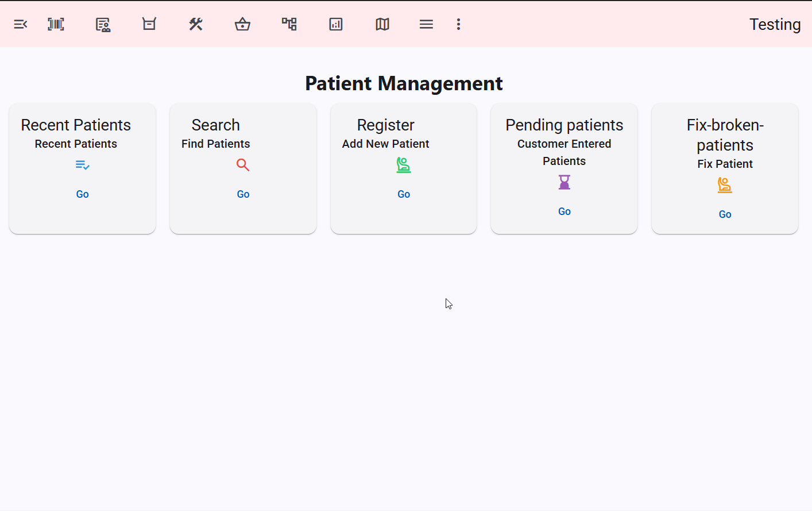Go to Register a new patient
Image resolution: width=812 pixels, height=511 pixels.
tap(404, 194)
